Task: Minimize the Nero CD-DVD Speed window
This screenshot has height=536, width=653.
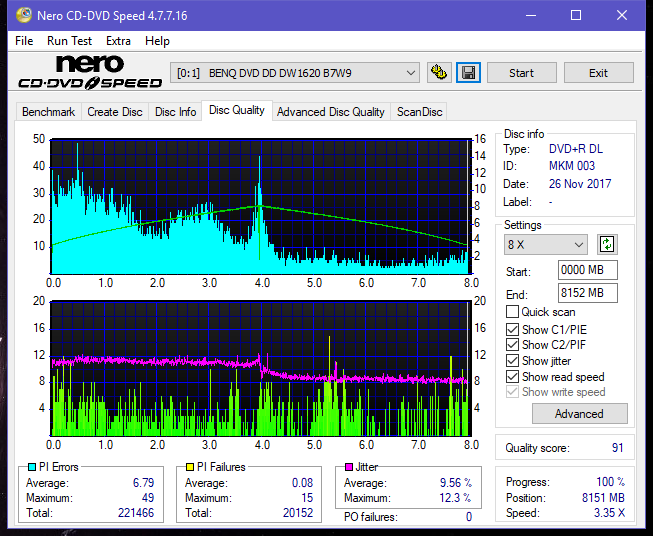Action: (x=531, y=15)
